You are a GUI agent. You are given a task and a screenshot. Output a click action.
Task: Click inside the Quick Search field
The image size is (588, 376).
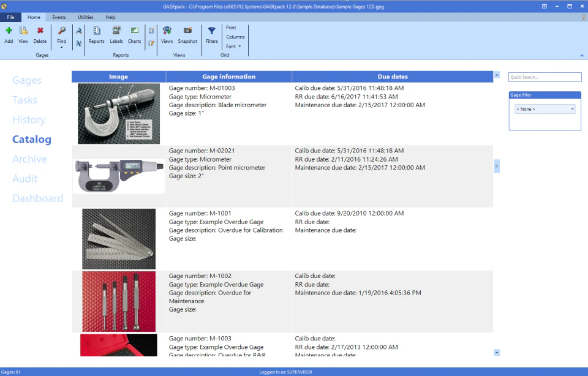545,77
